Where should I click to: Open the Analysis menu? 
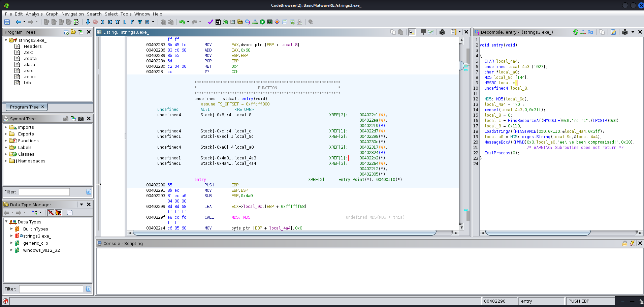point(34,14)
